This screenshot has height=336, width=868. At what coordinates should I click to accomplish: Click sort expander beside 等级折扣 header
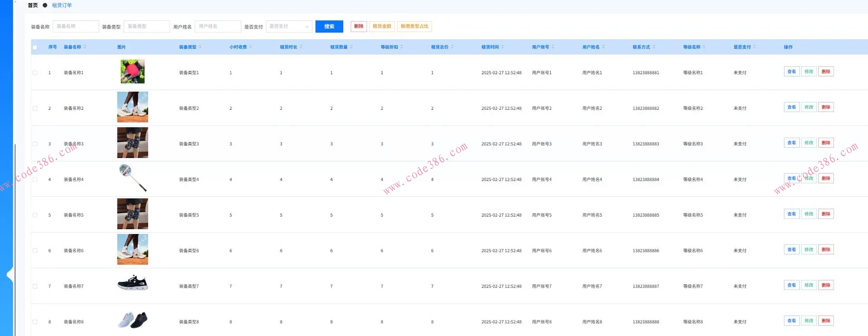point(401,47)
